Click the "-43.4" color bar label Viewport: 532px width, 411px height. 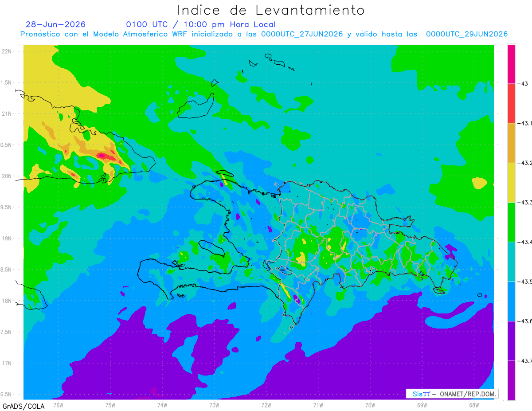[x=525, y=242]
